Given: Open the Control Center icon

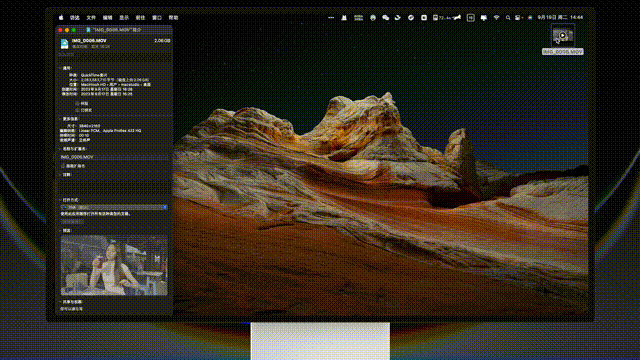Looking at the screenshot, I should [x=518, y=18].
